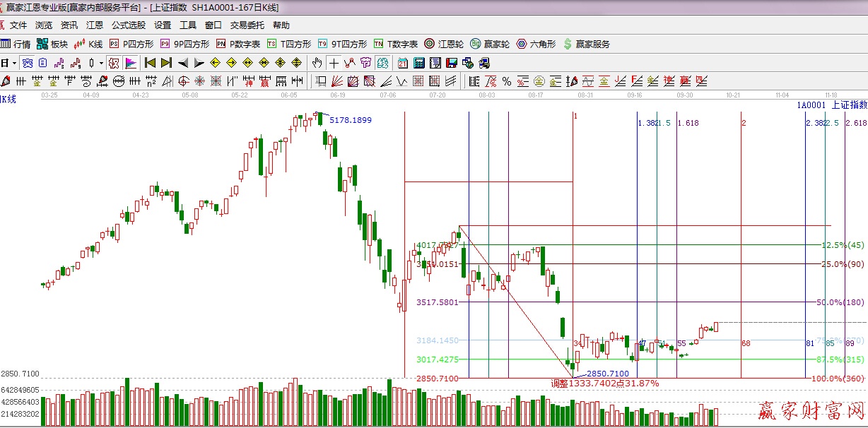Viewport: 868px width, 428px height.
Task: Open the calculator tool icon
Action: (x=418, y=63)
